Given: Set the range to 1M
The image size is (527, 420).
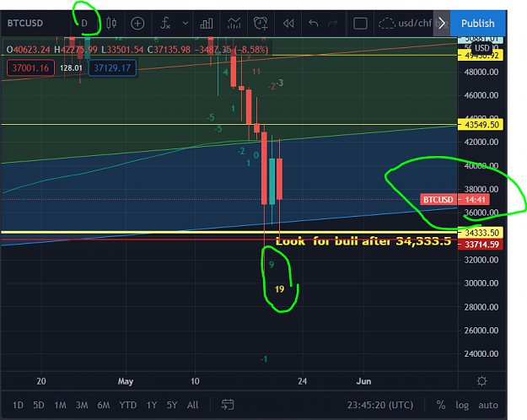Looking at the screenshot, I should tap(60, 405).
